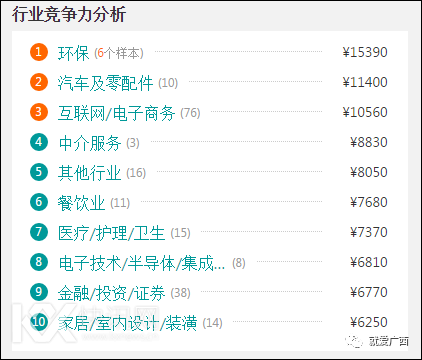Screen dimensions: 422x360
Task: Select the 中介服务 industry entry
Action: tap(89, 143)
